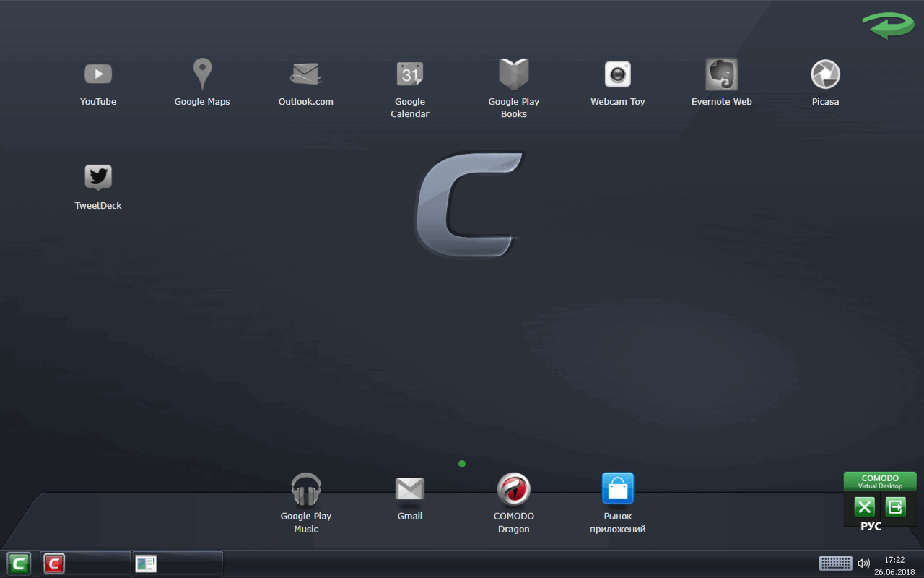
Task: Launch the Picasa app
Action: (826, 74)
